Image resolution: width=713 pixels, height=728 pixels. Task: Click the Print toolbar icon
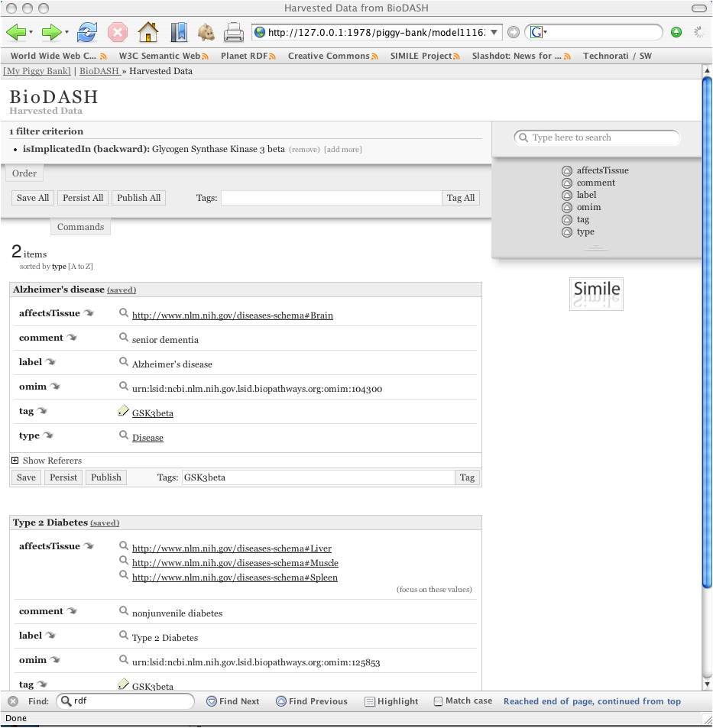point(234,32)
